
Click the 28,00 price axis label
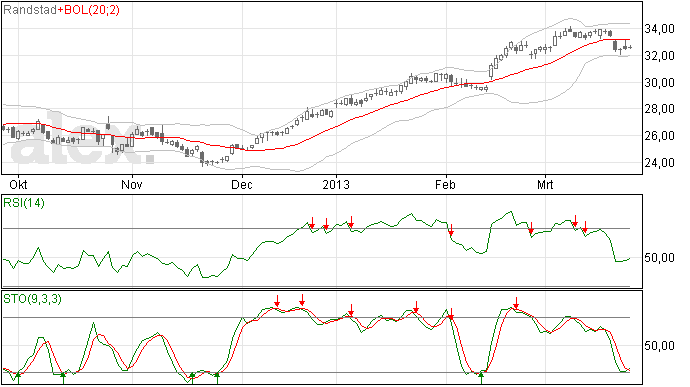659,109
